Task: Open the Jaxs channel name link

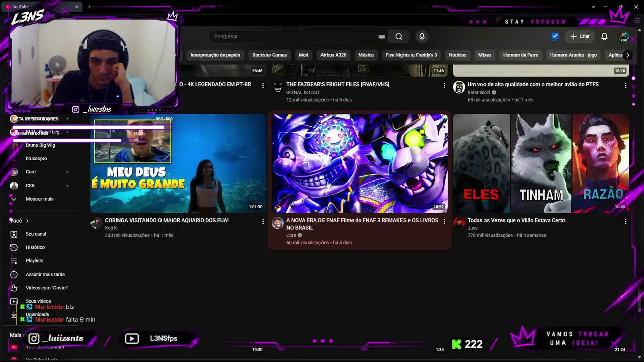Action: click(x=472, y=228)
